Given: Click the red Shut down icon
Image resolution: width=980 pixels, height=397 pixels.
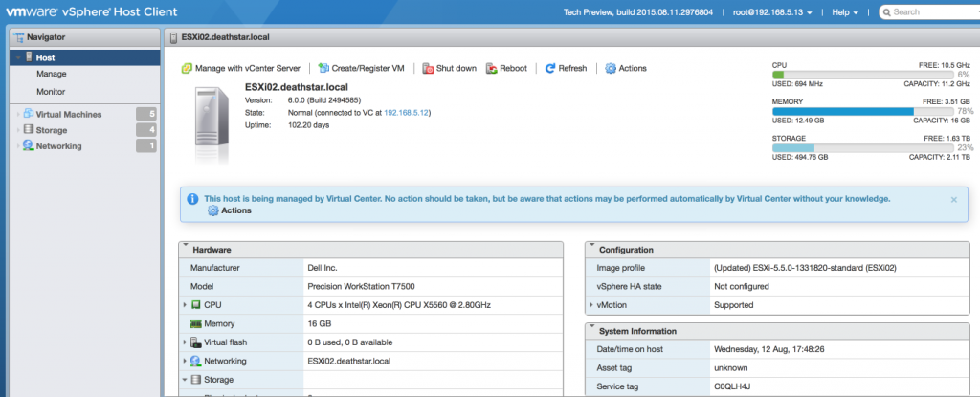Looking at the screenshot, I should [428, 68].
